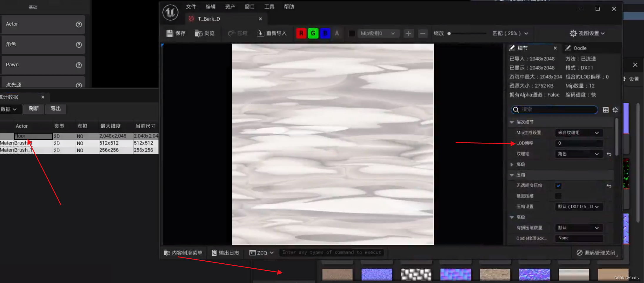
Task: Open help for Pawn entry
Action: (79, 65)
